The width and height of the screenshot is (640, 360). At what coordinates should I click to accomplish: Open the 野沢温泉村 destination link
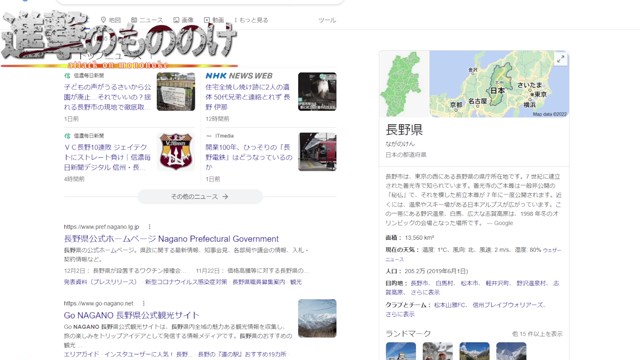531,283
